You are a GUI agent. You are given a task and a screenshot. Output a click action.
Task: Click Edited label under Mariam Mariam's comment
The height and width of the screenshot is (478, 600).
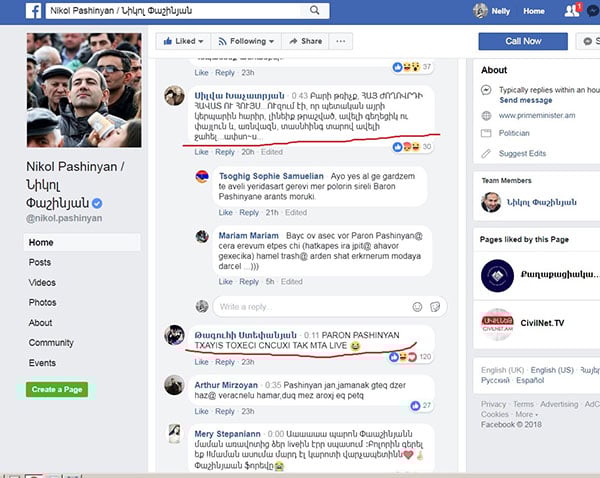click(x=292, y=282)
